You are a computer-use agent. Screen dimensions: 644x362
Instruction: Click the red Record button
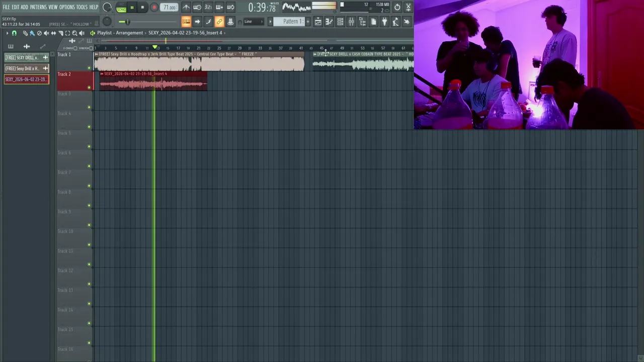(154, 8)
